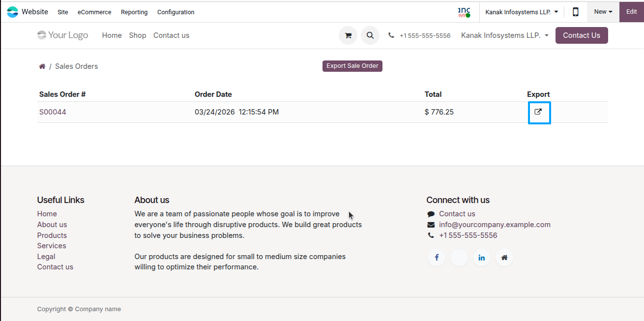Click the Your Logo image

pyautogui.click(x=63, y=35)
